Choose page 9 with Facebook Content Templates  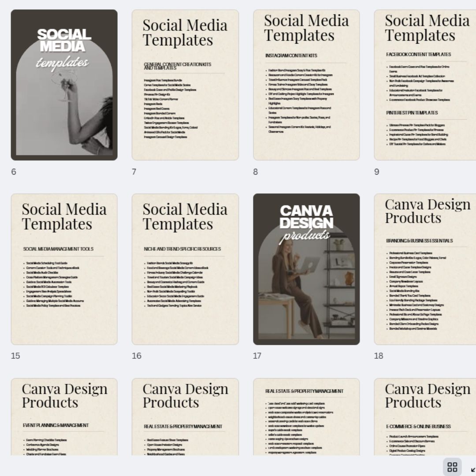425,85
